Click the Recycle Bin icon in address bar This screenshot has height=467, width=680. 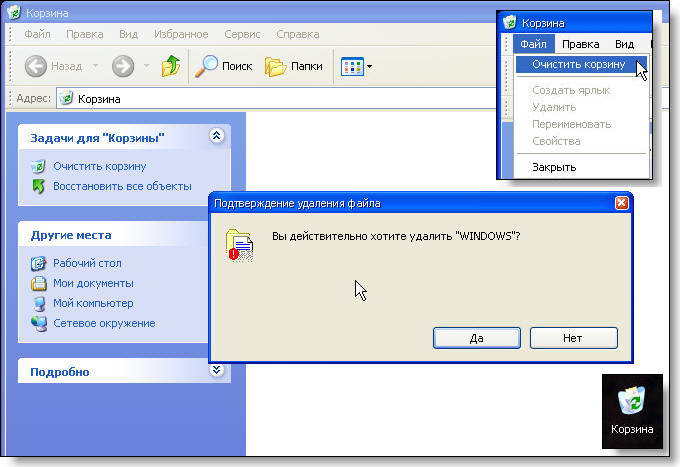pyautogui.click(x=66, y=98)
